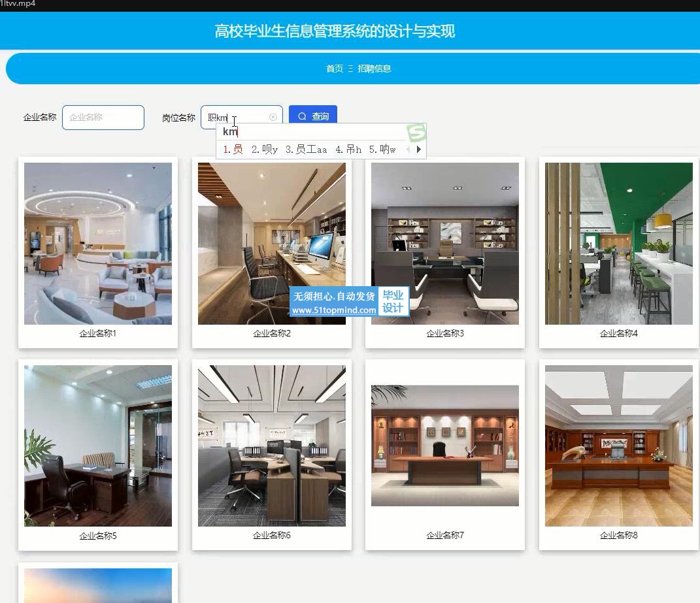Open the 企业名称7 executive desk photo
The image size is (700, 603).
pos(444,446)
